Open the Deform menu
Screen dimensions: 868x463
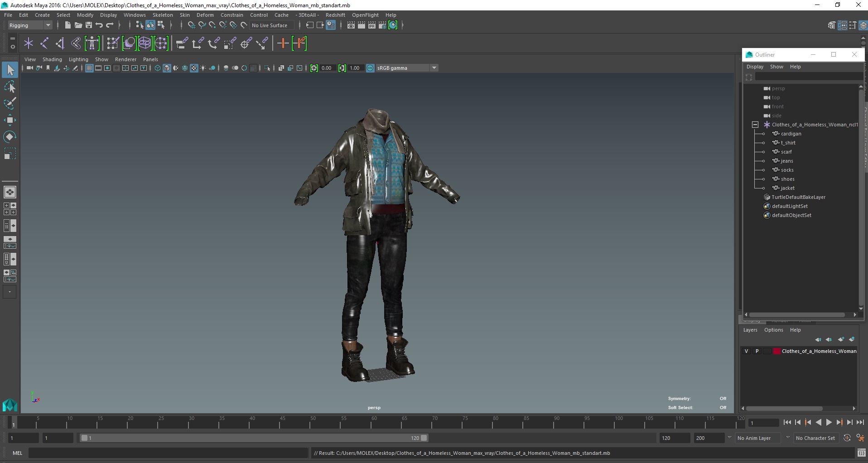click(x=205, y=15)
